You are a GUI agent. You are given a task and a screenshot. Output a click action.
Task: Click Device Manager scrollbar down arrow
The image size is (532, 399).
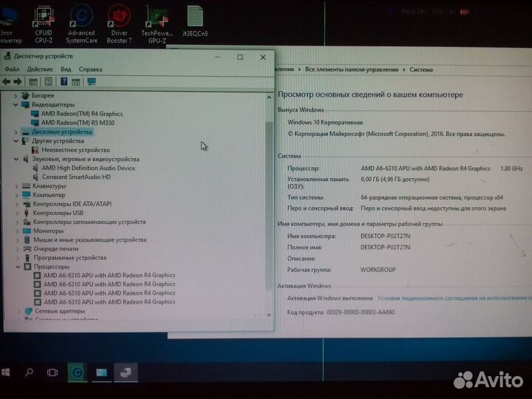click(269, 315)
